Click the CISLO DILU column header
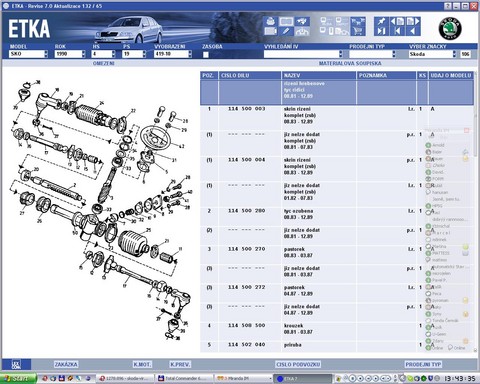Viewport: 480px width, 384px height. coord(250,75)
